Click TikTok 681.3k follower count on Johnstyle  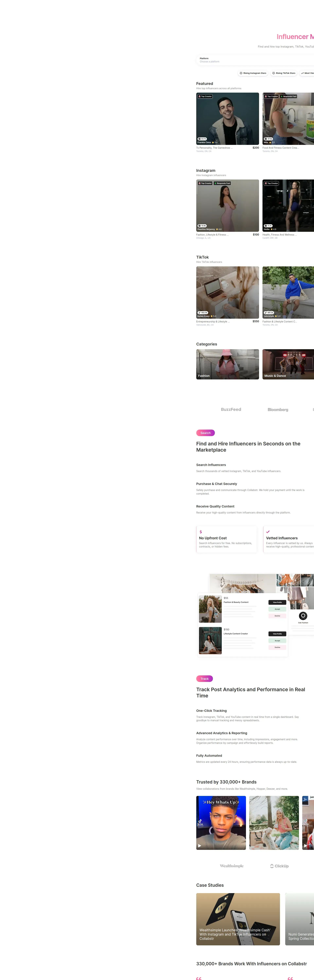(269, 313)
